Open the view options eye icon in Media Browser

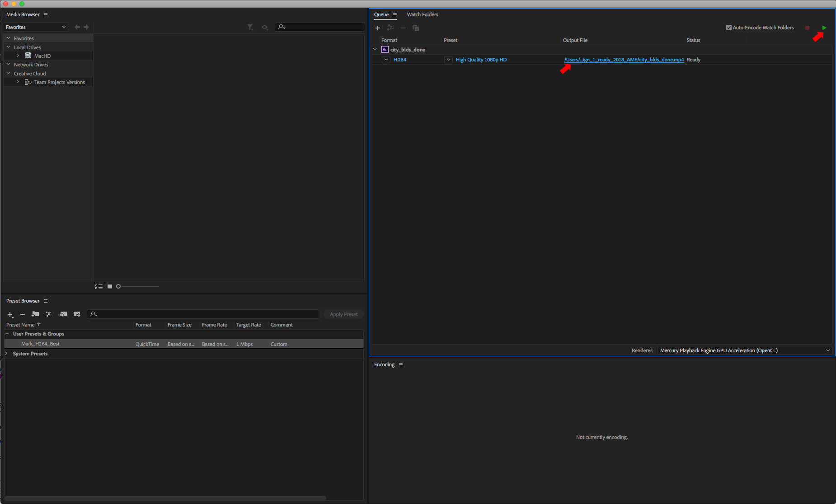click(x=265, y=28)
